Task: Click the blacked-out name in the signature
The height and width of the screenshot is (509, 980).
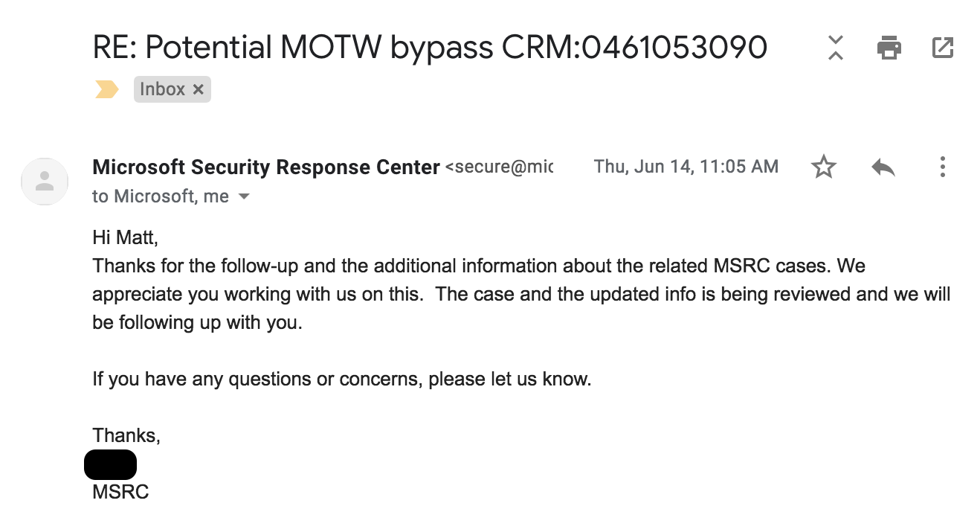Action: pos(110,464)
